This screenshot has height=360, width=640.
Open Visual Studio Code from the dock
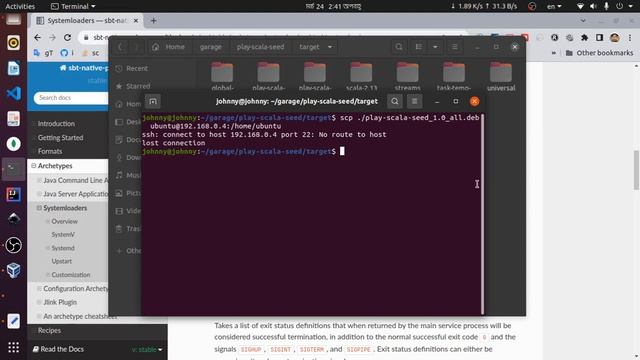click(13, 93)
